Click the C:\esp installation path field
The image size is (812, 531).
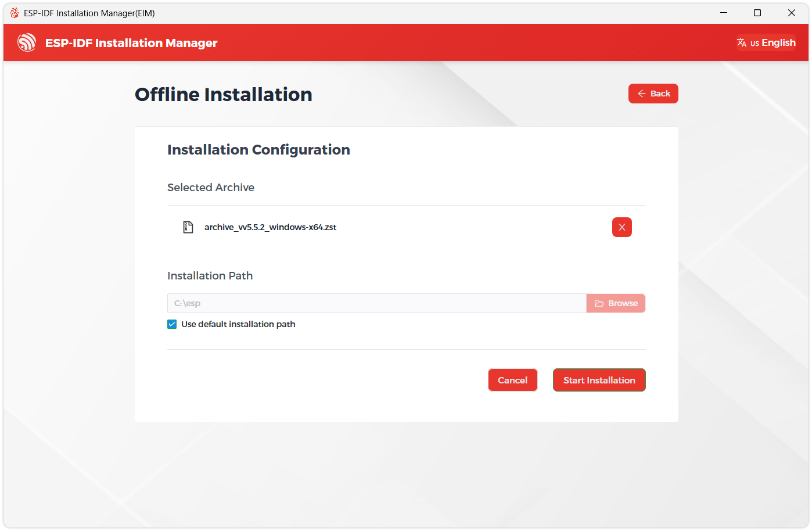376,303
